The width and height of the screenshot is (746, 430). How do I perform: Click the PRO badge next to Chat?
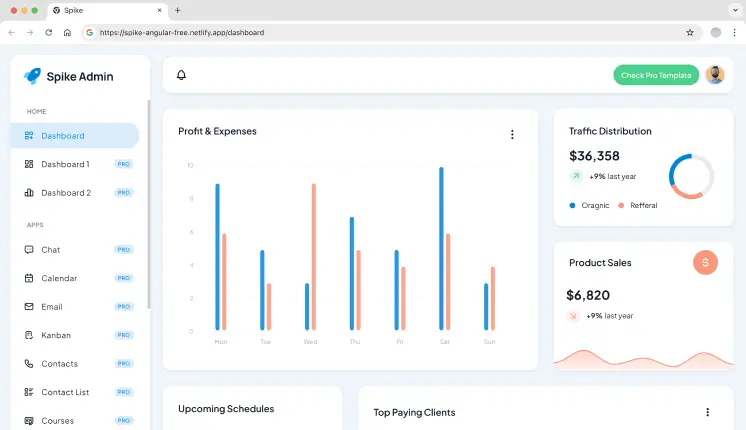click(124, 250)
